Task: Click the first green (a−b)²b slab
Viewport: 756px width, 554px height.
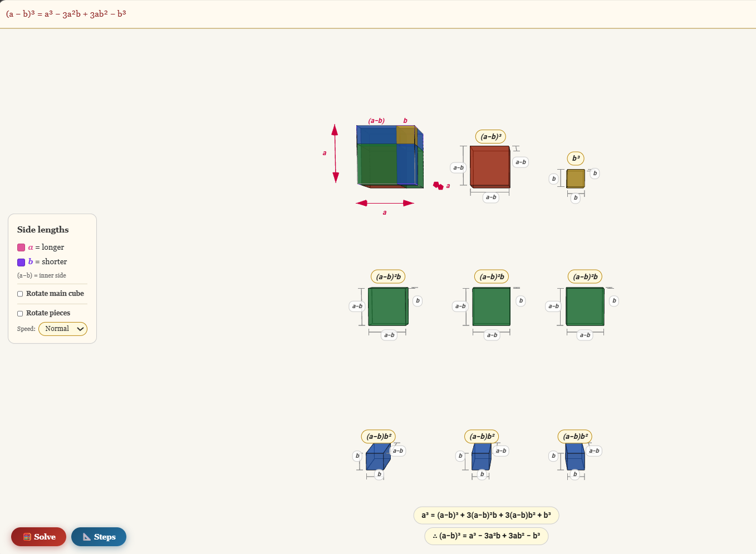Action: pos(388,306)
